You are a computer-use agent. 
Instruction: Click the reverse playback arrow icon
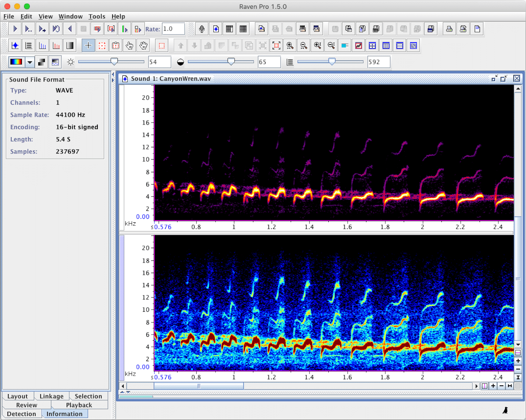pyautogui.click(x=69, y=29)
